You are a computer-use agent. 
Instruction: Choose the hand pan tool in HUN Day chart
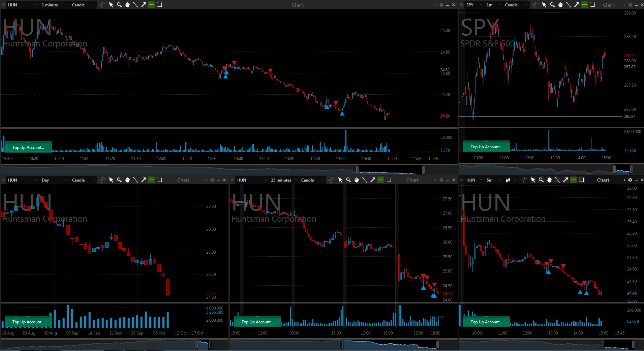pos(127,180)
